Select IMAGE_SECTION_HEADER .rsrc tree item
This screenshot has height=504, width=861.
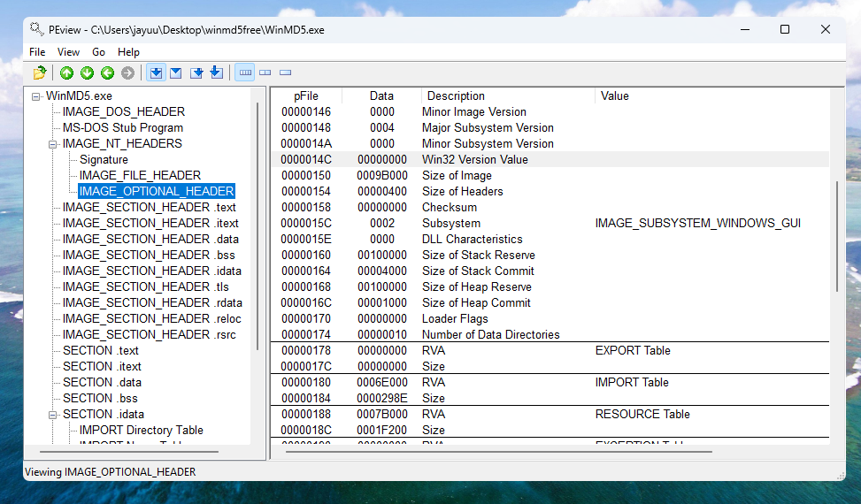click(149, 334)
